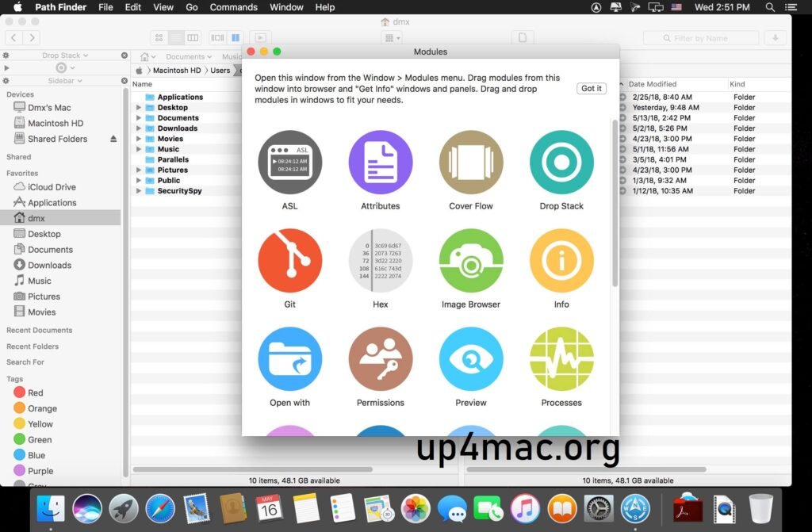The image size is (812, 532).
Task: Open the Commands menu
Action: point(233,7)
